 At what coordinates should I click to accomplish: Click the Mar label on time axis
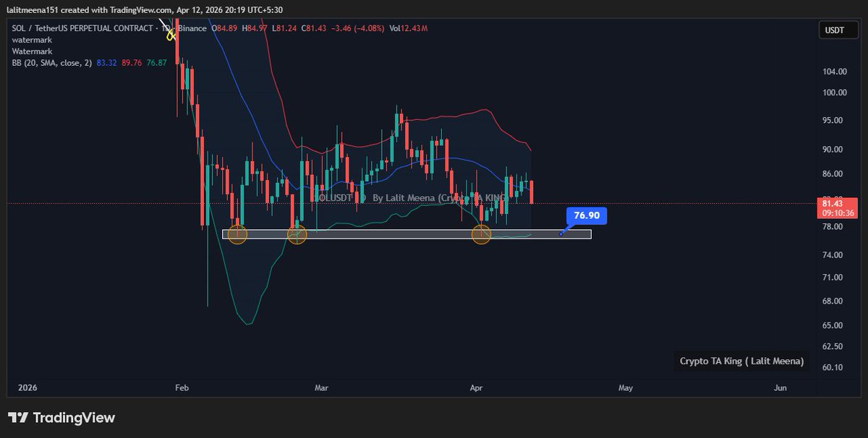[x=322, y=388]
